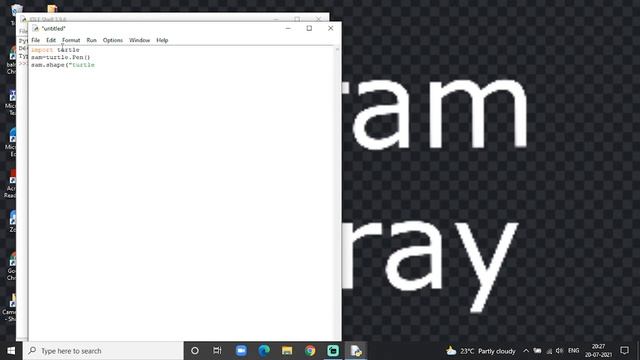Open the Run menu
Image resolution: width=640 pixels, height=360 pixels.
click(x=91, y=40)
